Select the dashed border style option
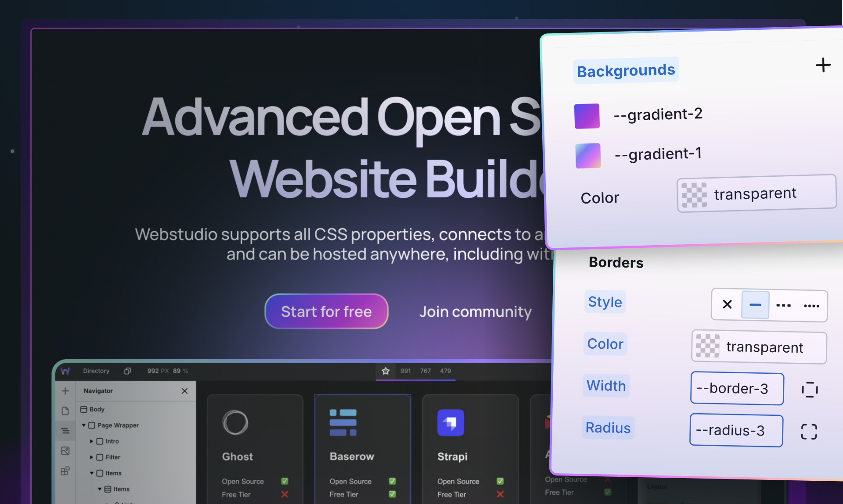Screen dimensions: 843x504 point(783,305)
